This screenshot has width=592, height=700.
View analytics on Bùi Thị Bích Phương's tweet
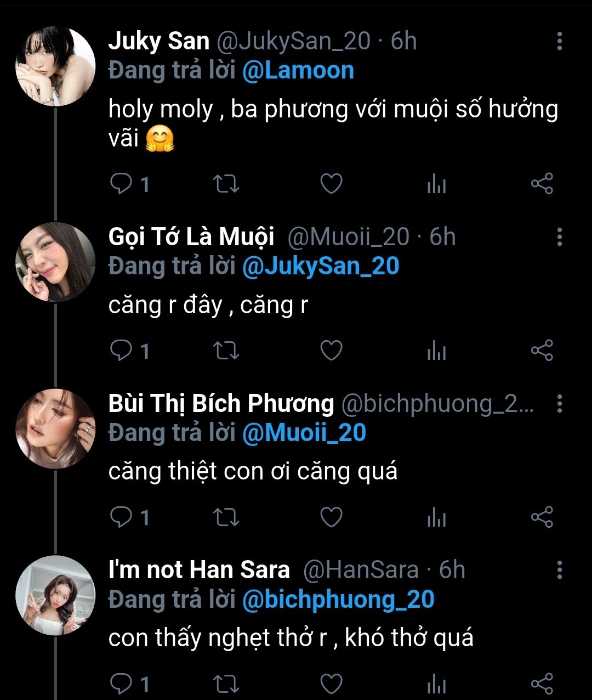[x=436, y=517]
